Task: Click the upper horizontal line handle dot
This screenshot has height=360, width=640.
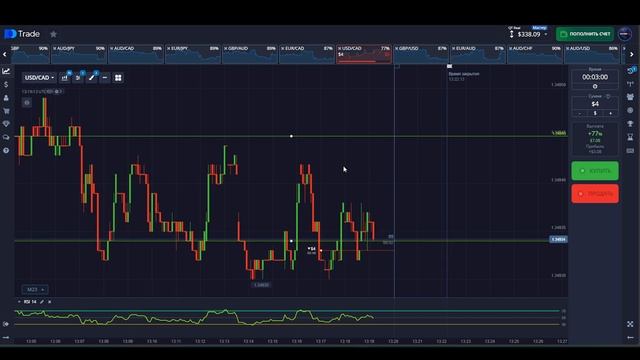Action: (291, 136)
